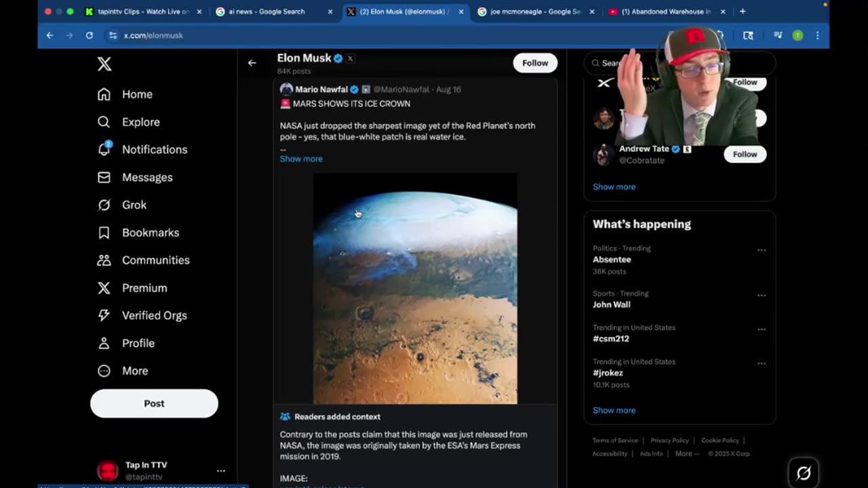This screenshot has width=868, height=488.
Task: Switch to the tapinttv Clips tab
Action: coord(143,12)
